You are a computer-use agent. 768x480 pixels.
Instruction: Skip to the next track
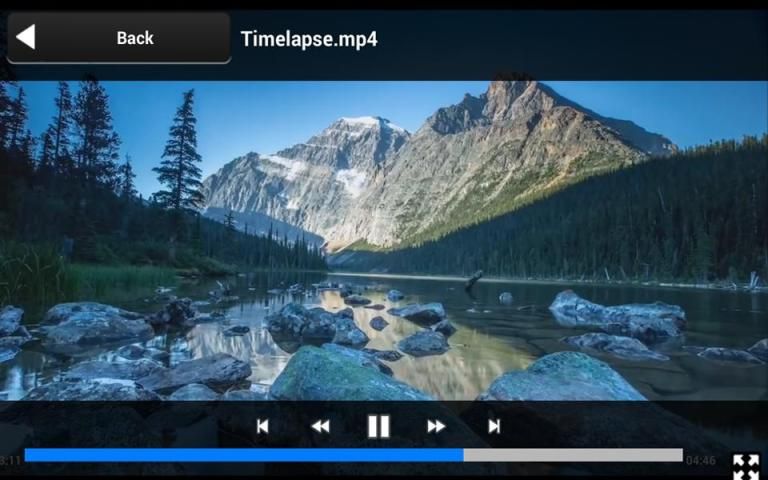[494, 426]
